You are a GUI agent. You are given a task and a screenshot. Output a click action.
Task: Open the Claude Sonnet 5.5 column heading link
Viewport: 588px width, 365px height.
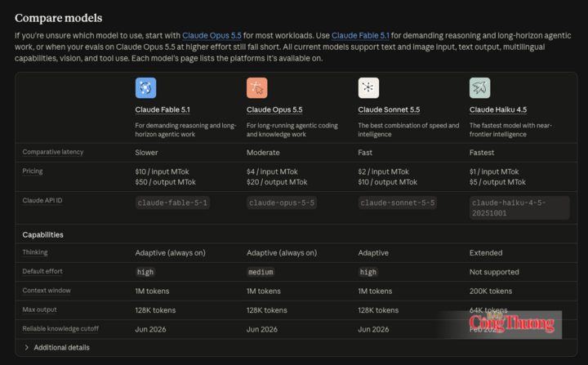(x=389, y=109)
